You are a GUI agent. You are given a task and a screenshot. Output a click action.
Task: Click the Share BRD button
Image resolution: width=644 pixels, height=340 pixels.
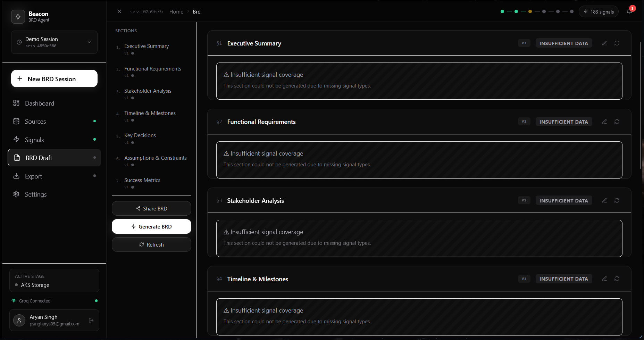(151, 208)
